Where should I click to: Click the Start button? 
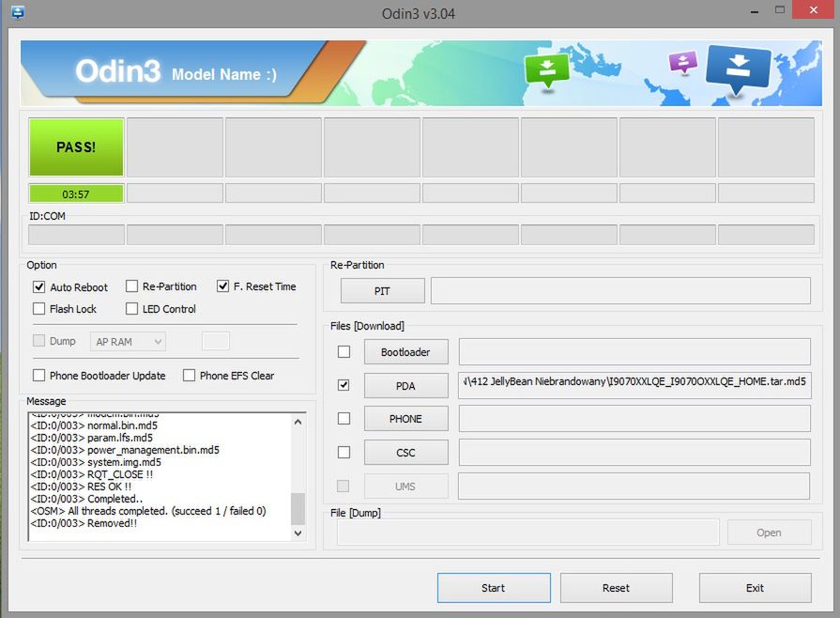[494, 588]
